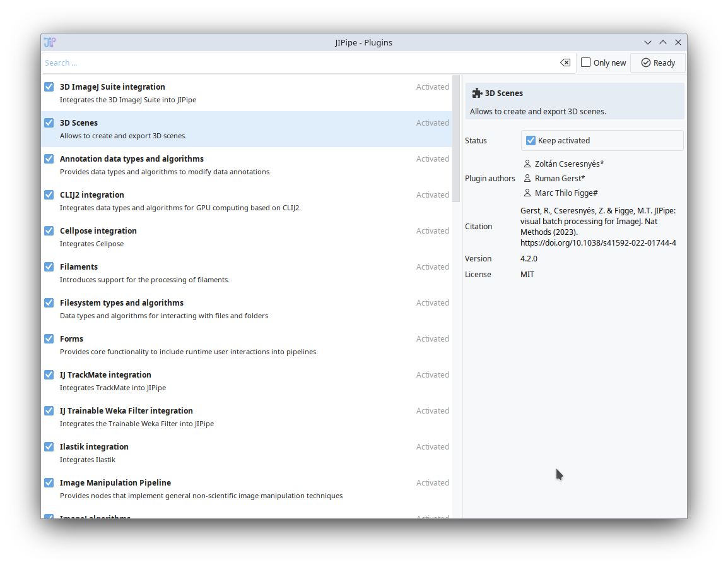Uncheck the Filaments plugin checkbox
The height and width of the screenshot is (567, 728).
(x=49, y=267)
